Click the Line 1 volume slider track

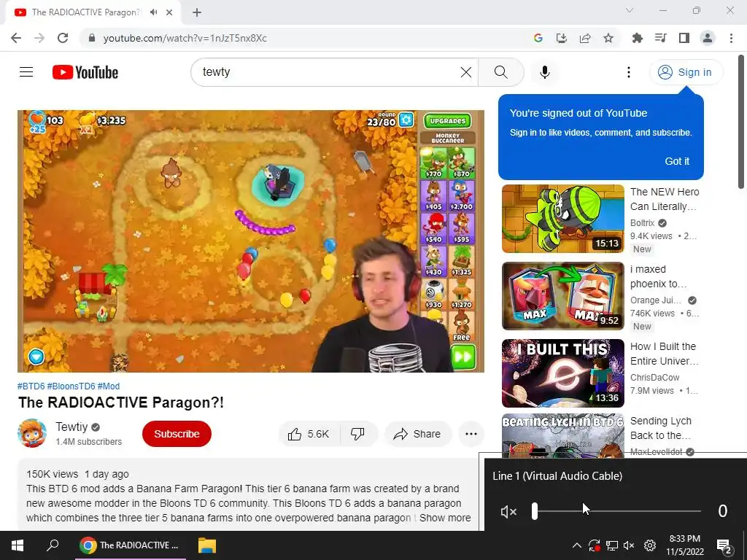(617, 511)
